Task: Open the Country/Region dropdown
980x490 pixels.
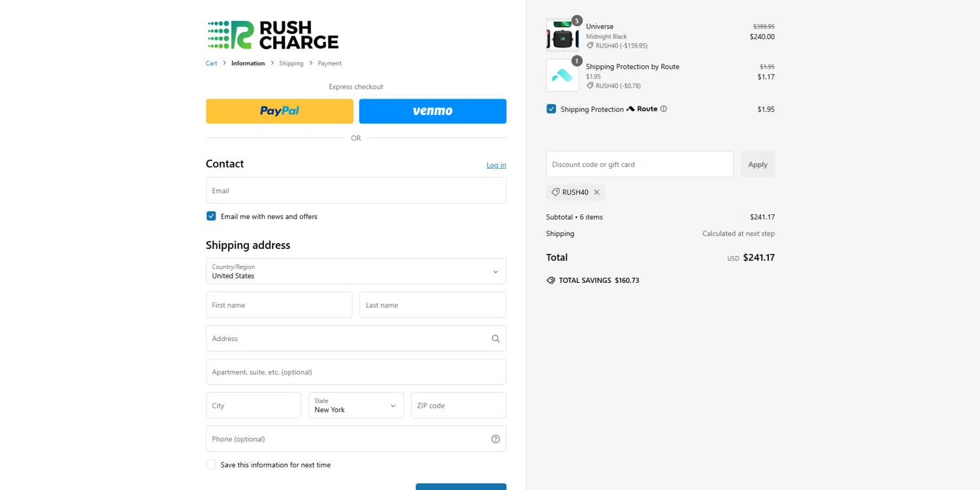Action: [x=356, y=271]
